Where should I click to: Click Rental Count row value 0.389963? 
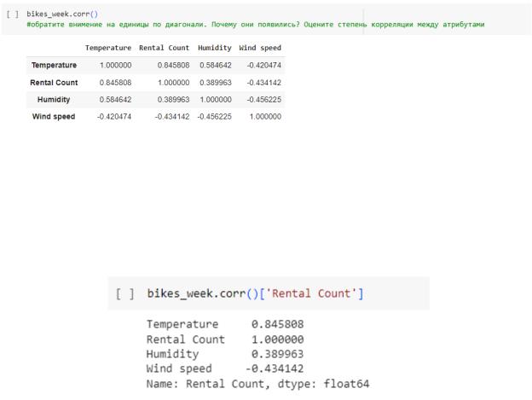click(216, 83)
